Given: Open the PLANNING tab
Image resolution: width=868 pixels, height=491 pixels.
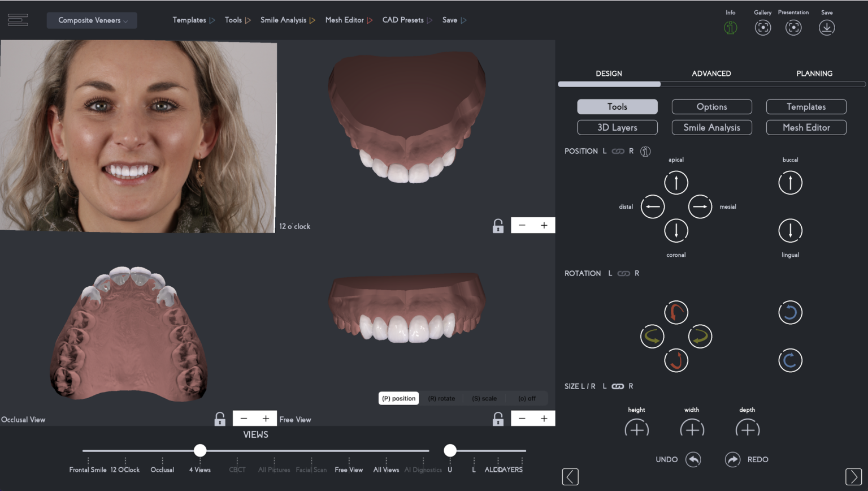Looking at the screenshot, I should click(814, 73).
